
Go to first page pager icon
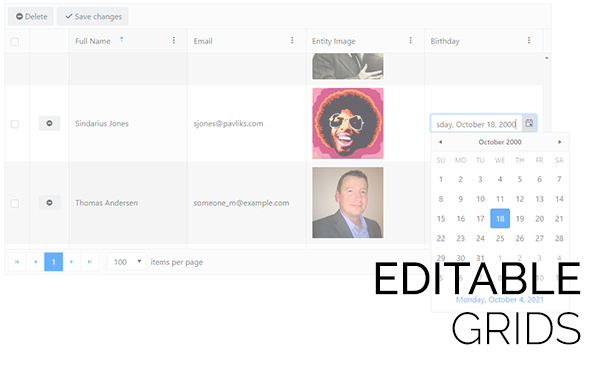point(17,262)
